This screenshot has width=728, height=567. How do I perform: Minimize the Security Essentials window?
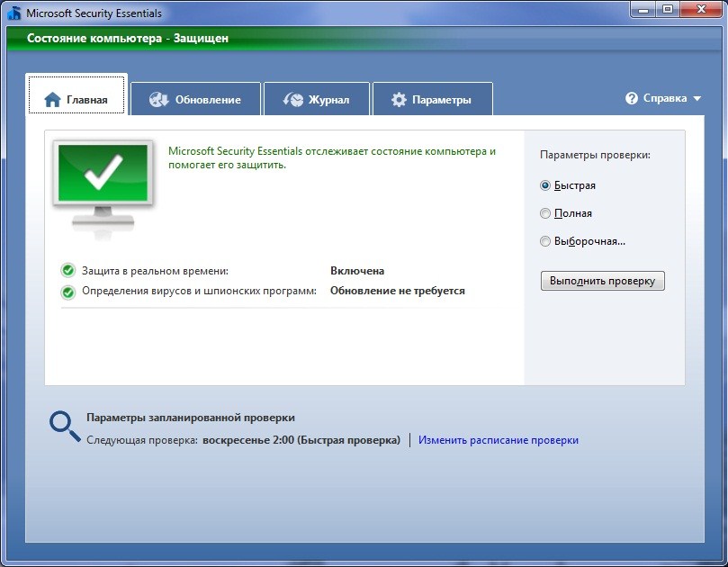click(x=643, y=10)
